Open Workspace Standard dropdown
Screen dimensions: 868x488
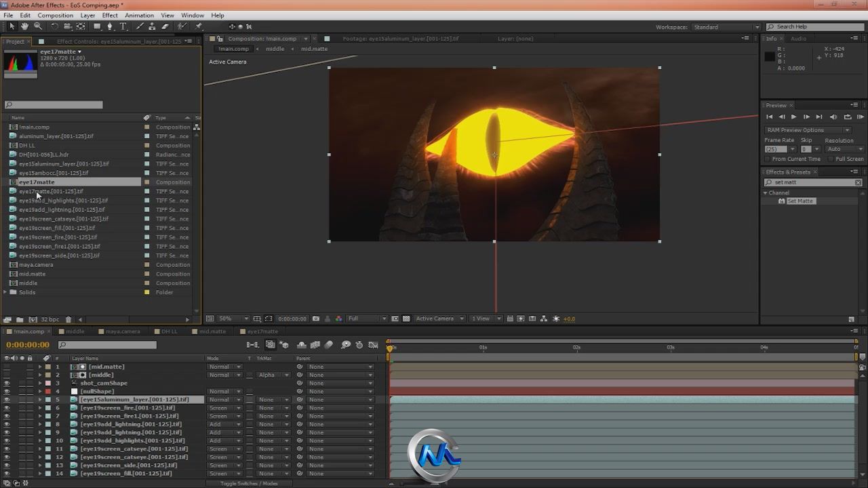pos(726,27)
